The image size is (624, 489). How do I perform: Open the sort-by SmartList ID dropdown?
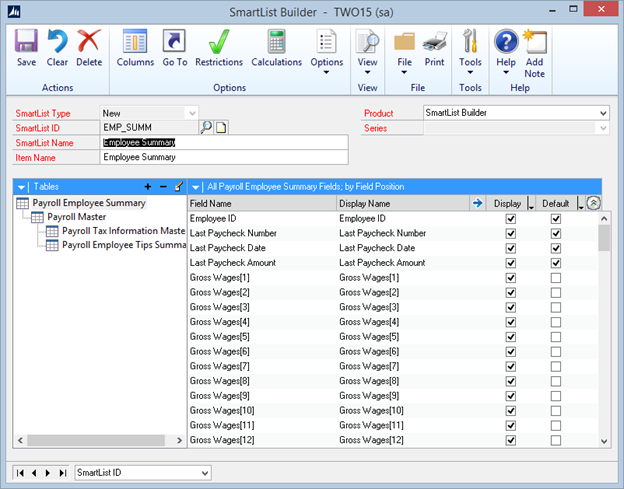click(205, 473)
